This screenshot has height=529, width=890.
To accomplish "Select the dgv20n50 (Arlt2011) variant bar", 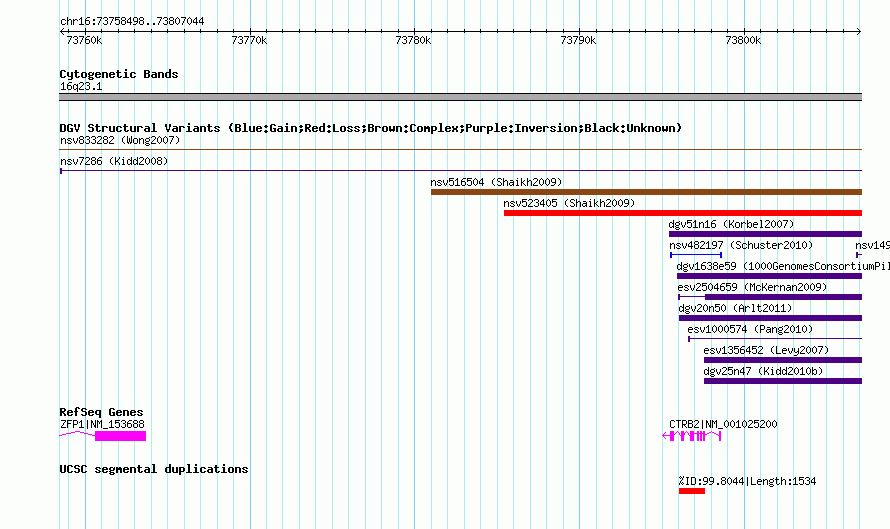I will coord(770,318).
